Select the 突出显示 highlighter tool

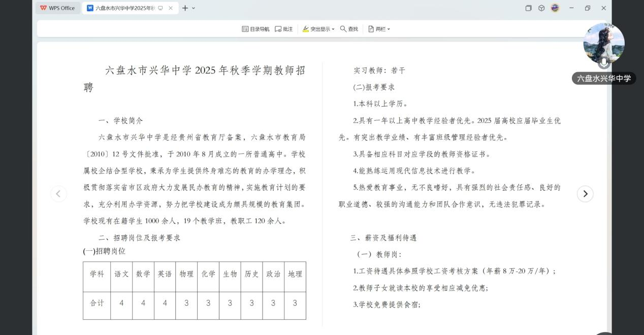pyautogui.click(x=316, y=29)
